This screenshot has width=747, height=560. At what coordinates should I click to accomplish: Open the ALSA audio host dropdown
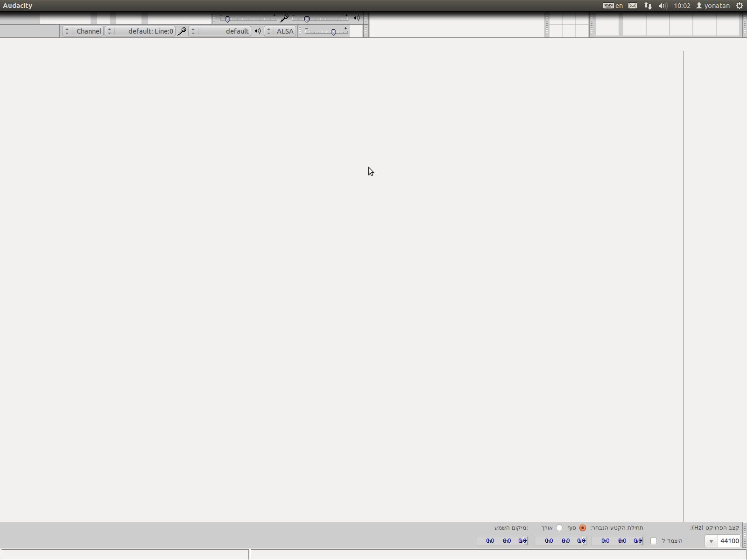pyautogui.click(x=285, y=31)
